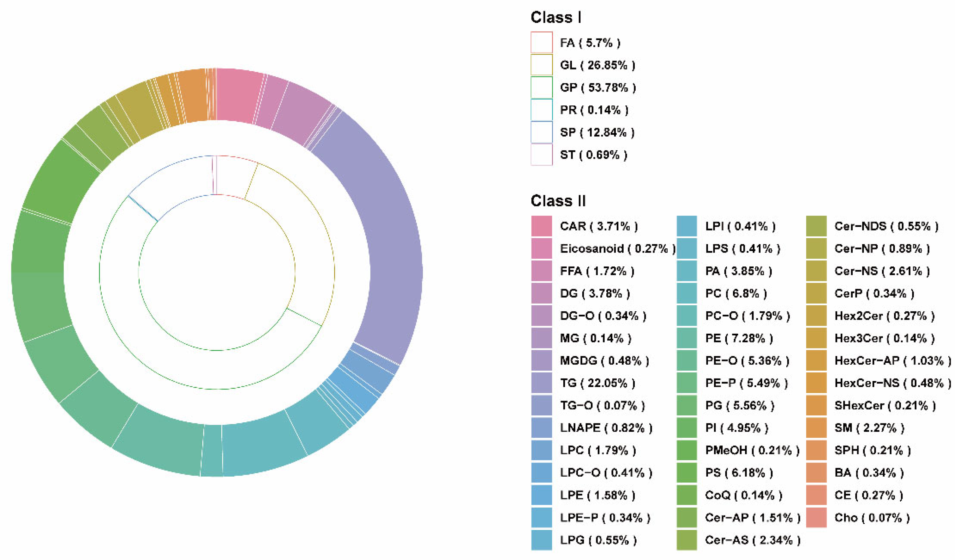Click the GP green outlined legend box
960x560 pixels.
click(x=541, y=87)
